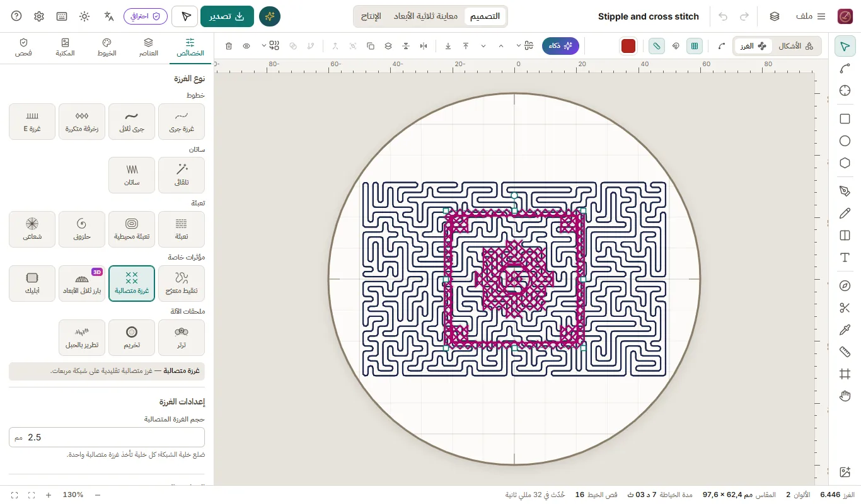The image size is (861, 504).
Task: Open the settings gear icon
Action: (x=39, y=16)
